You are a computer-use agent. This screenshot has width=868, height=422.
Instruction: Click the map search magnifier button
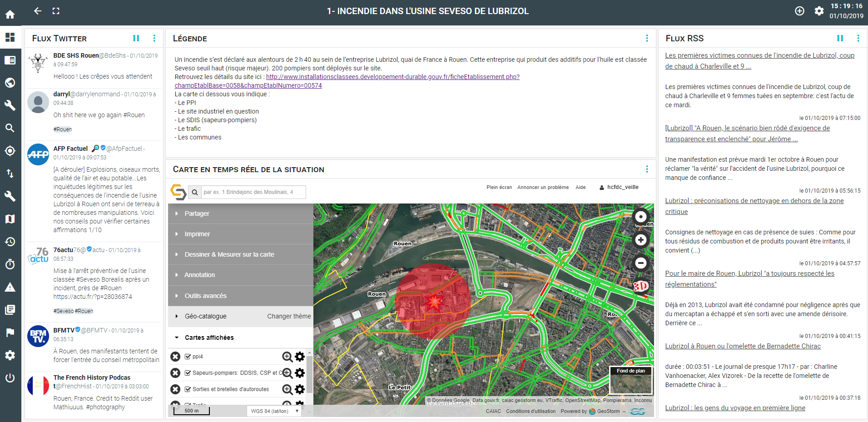(x=195, y=192)
